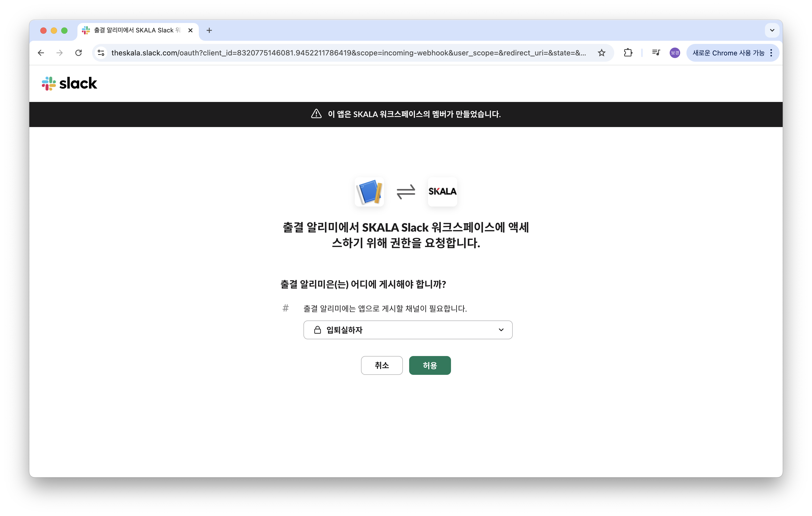Open the extensions puzzle icon
Viewport: 812px width, 516px height.
pos(628,53)
